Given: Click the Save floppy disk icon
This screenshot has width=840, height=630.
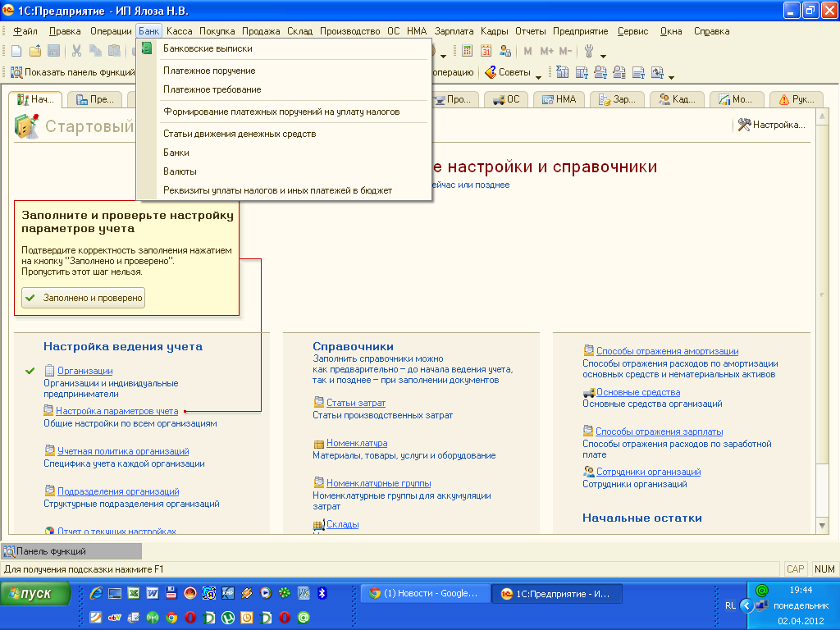Looking at the screenshot, I should (53, 51).
